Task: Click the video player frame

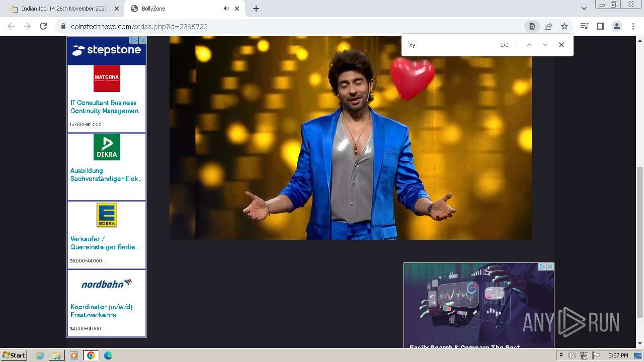Action: [x=351, y=138]
